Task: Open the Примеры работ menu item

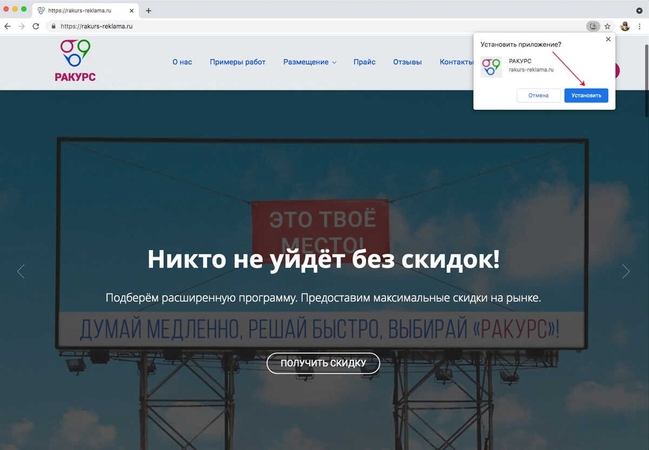Action: tap(238, 62)
